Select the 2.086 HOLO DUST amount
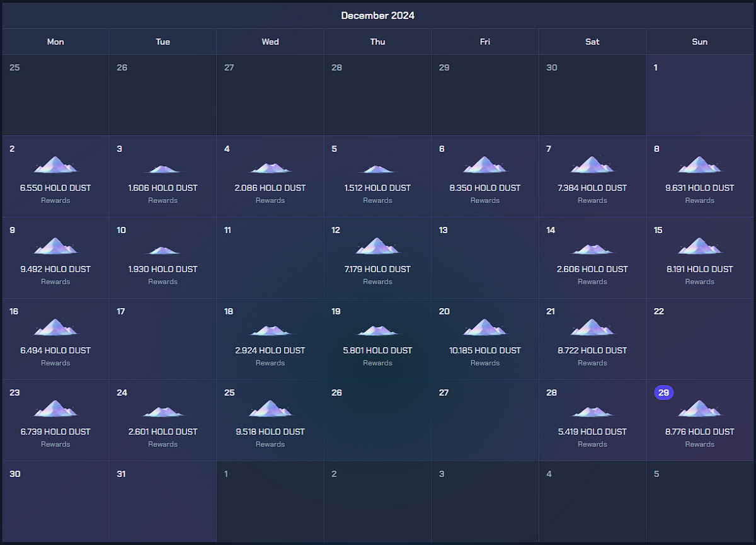Image resolution: width=756 pixels, height=545 pixels. coord(270,188)
